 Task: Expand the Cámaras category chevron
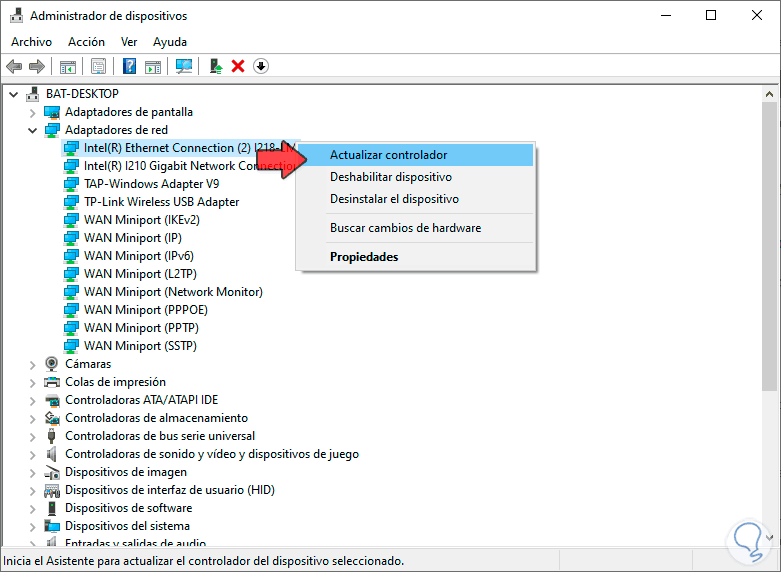[x=33, y=365]
